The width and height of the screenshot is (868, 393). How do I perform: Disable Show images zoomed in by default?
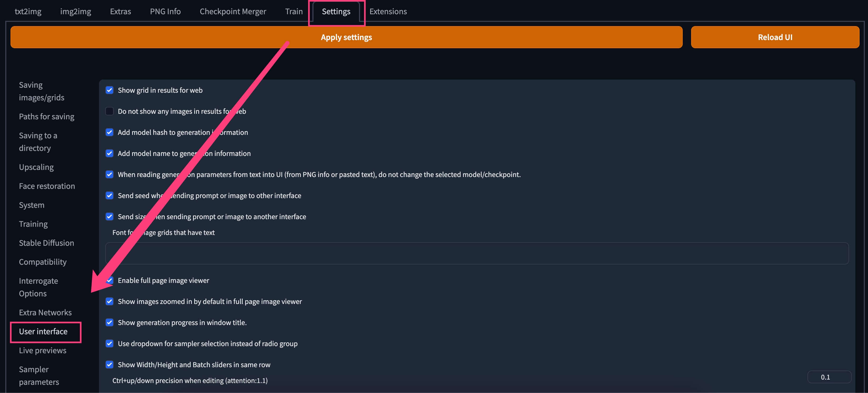click(109, 301)
